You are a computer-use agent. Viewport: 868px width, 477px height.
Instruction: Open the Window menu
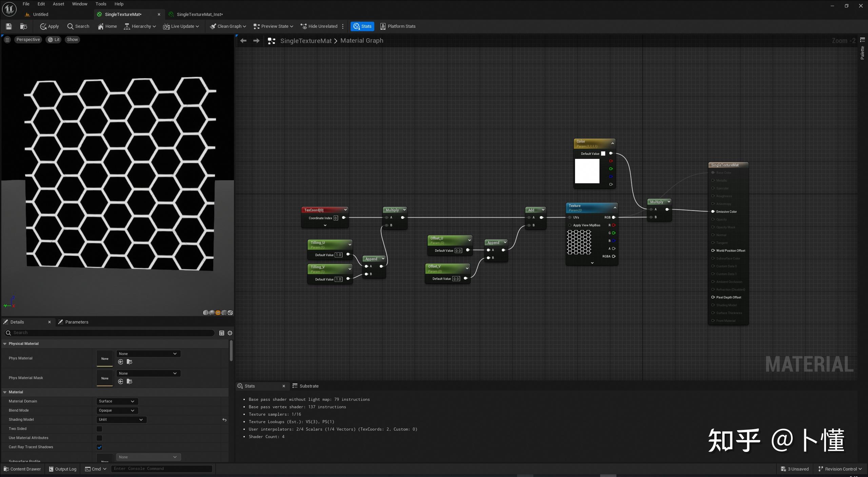click(79, 4)
